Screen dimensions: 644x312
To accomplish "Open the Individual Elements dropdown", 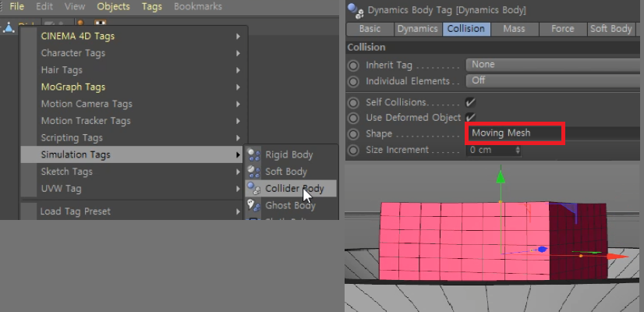I will pyautogui.click(x=554, y=80).
